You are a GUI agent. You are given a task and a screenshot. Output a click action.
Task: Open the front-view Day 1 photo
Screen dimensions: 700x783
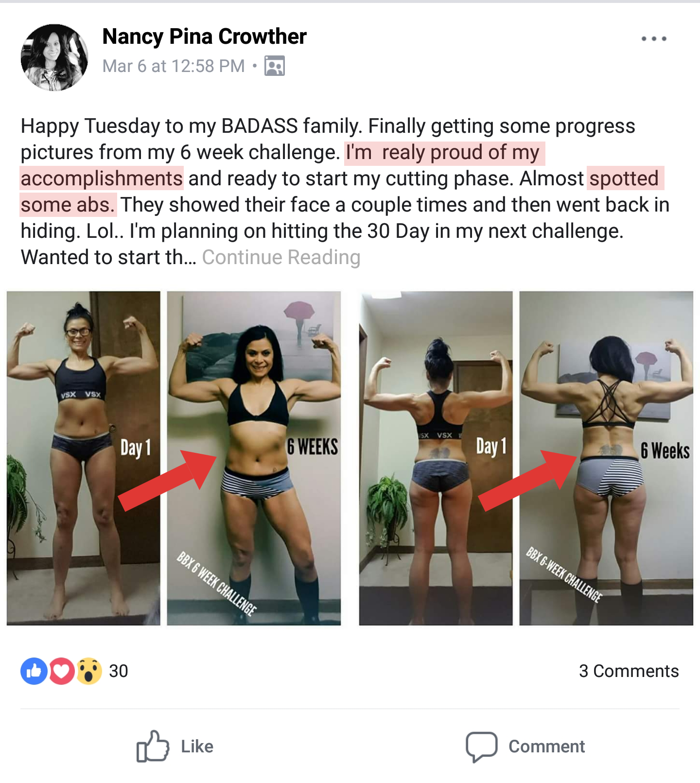click(x=84, y=458)
